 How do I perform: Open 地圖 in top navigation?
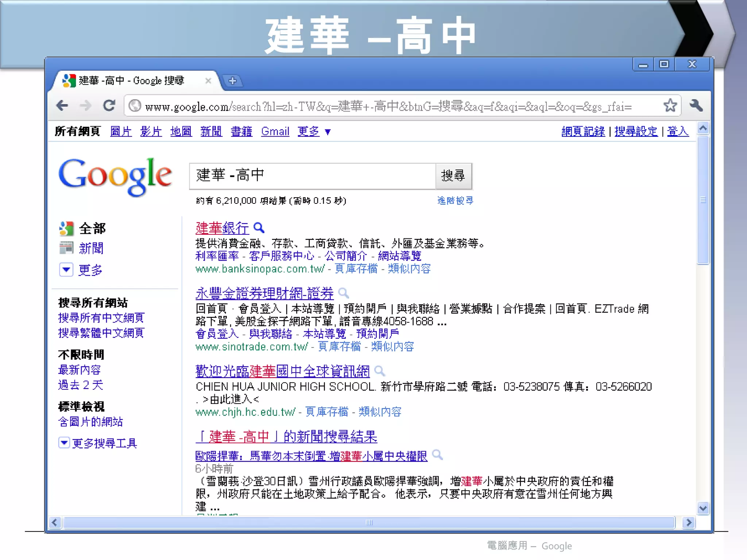tap(181, 131)
